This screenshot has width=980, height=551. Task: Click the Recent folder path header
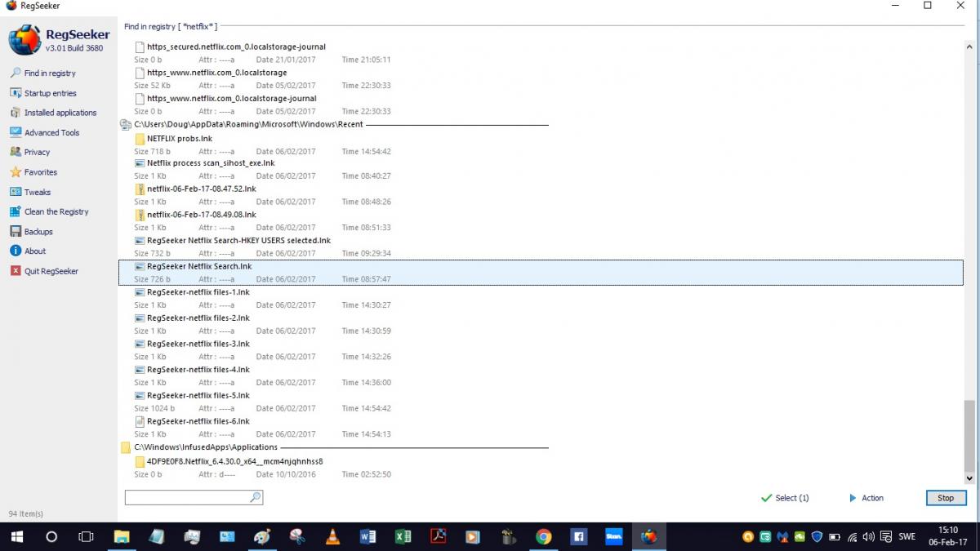248,125
